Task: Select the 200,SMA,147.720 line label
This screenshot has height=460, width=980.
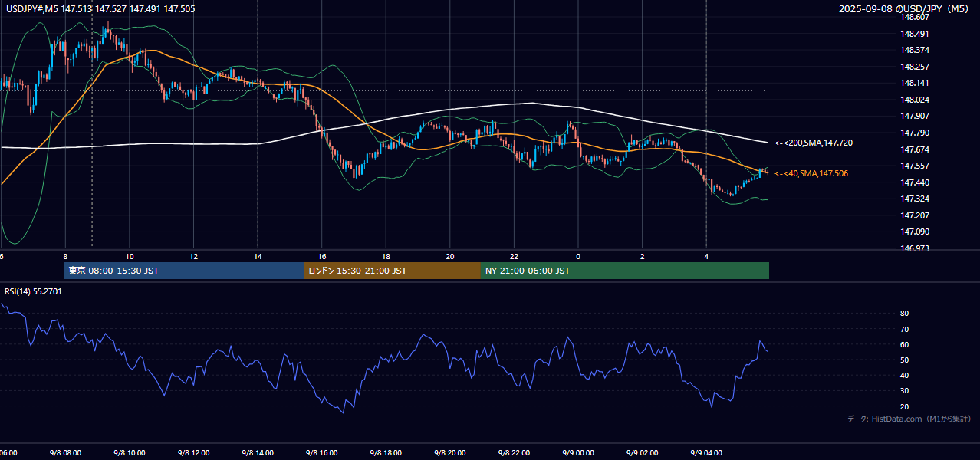Action: click(814, 143)
